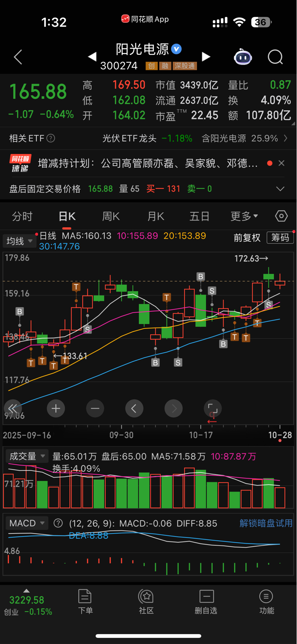Open the 均线 indicator dropdown

click(x=19, y=241)
